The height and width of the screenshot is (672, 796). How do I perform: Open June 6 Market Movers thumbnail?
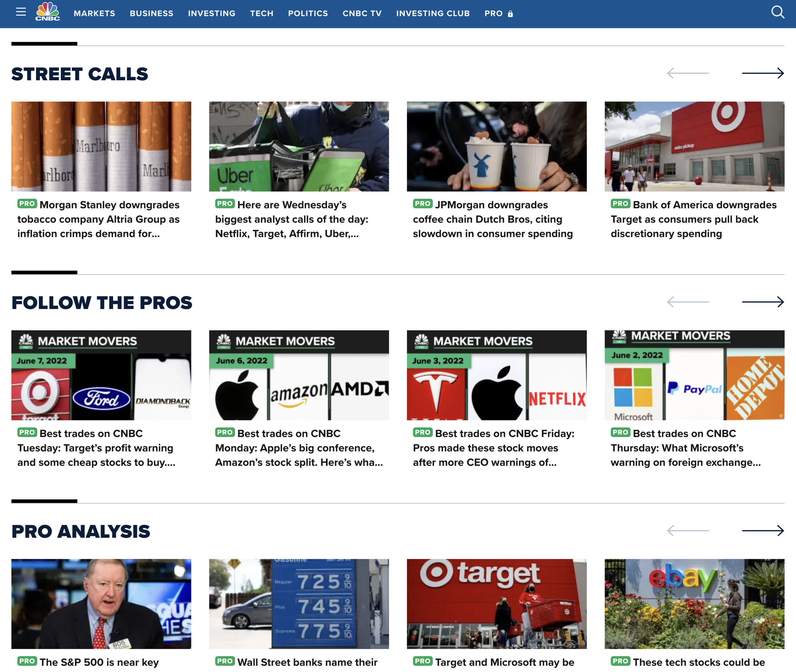(x=299, y=375)
